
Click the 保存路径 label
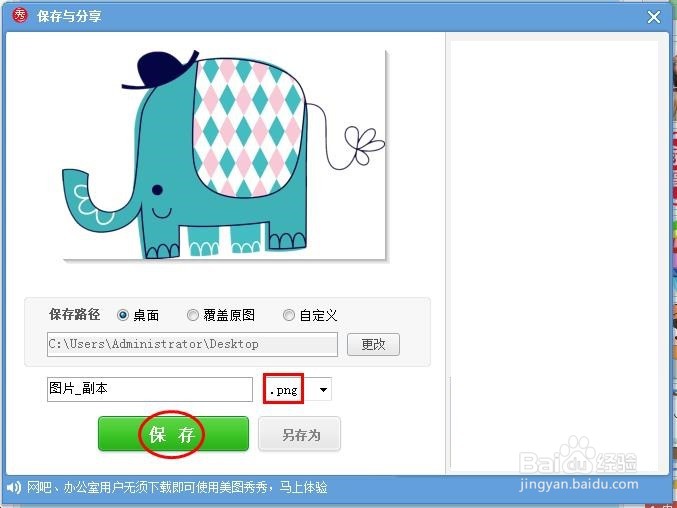74,315
